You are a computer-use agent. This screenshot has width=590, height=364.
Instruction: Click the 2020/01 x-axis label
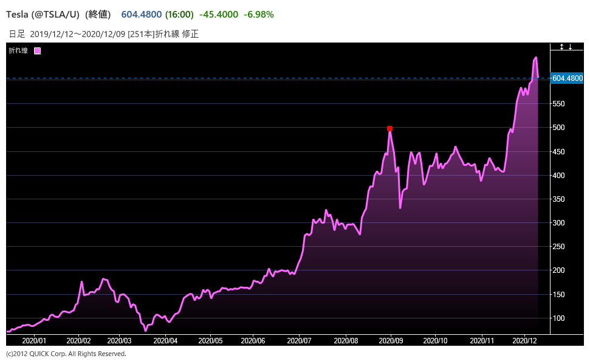34,341
